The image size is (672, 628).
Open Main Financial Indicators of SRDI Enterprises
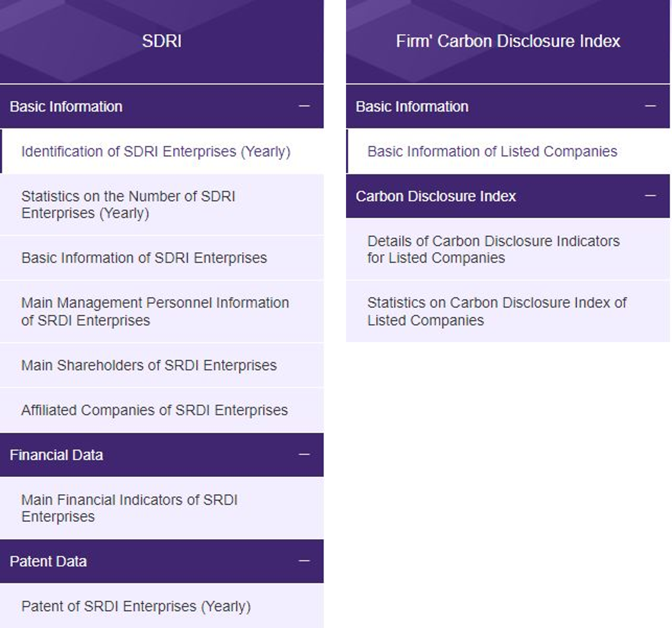click(129, 508)
